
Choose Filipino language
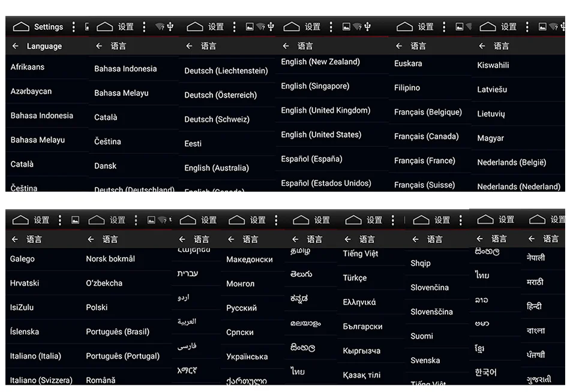(x=407, y=88)
